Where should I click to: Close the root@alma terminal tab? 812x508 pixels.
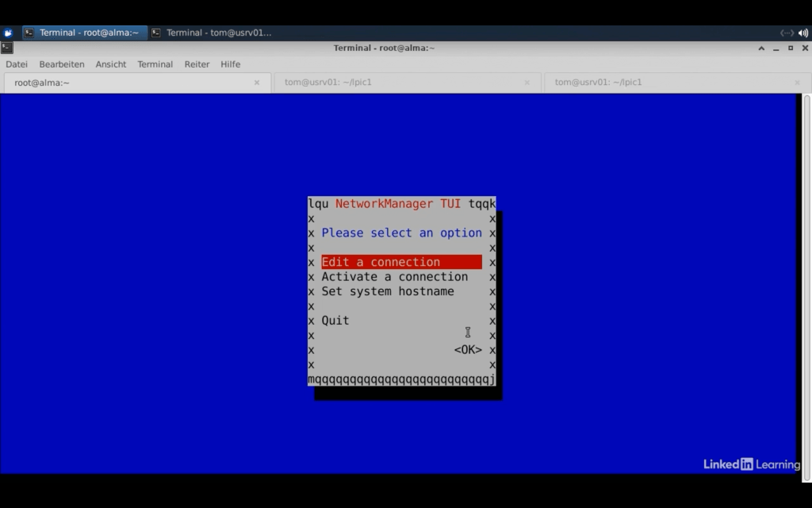(x=257, y=83)
